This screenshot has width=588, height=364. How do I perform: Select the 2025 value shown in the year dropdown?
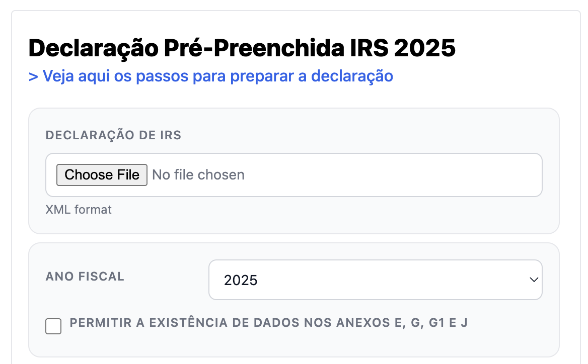coord(241,280)
